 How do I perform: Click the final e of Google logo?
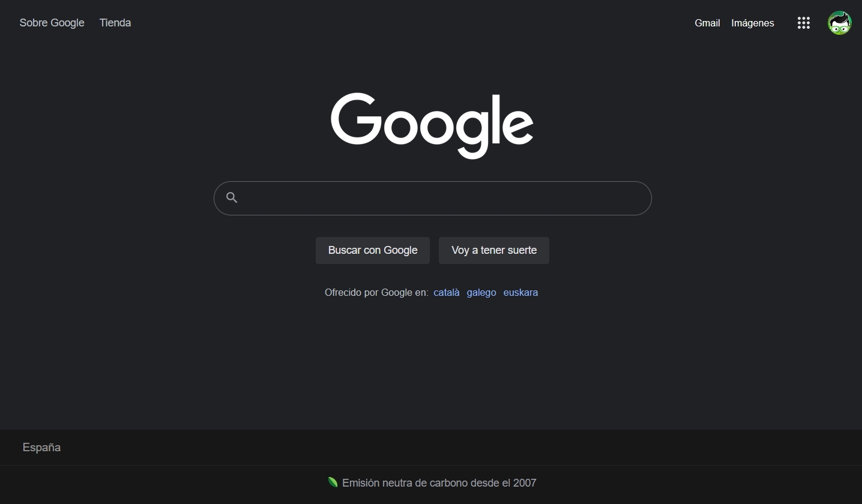[x=517, y=127]
